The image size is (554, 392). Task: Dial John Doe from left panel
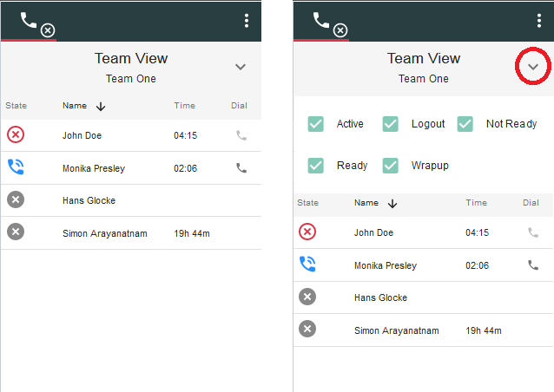click(241, 135)
